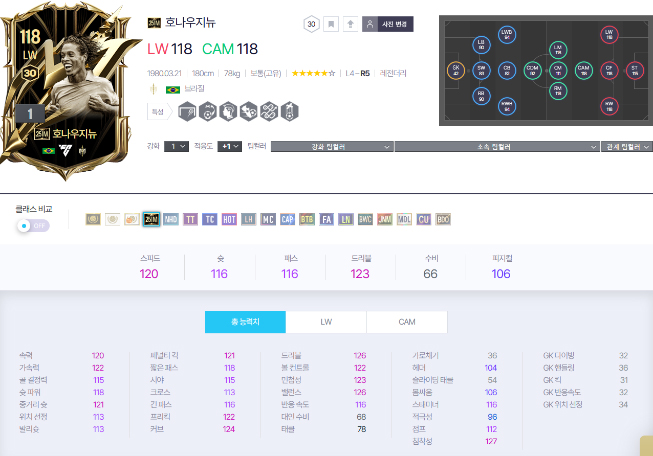The height and width of the screenshot is (456, 653).
Task: Select the FA class badge
Action: [326, 219]
